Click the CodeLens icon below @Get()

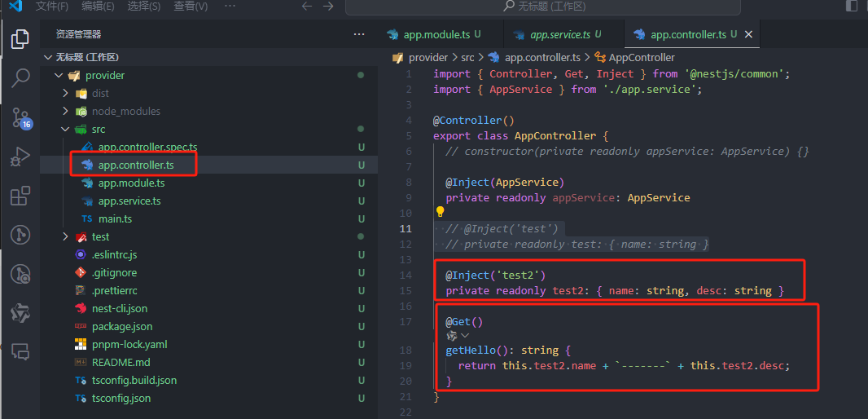click(452, 336)
